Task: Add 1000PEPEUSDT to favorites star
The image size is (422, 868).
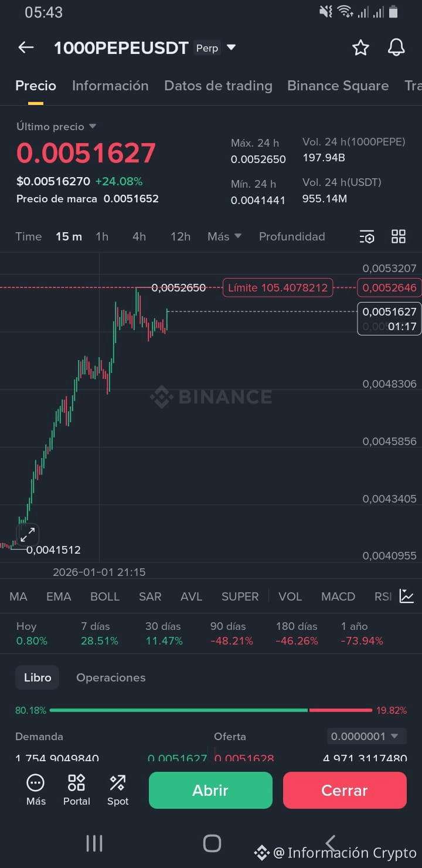Action: point(360,48)
